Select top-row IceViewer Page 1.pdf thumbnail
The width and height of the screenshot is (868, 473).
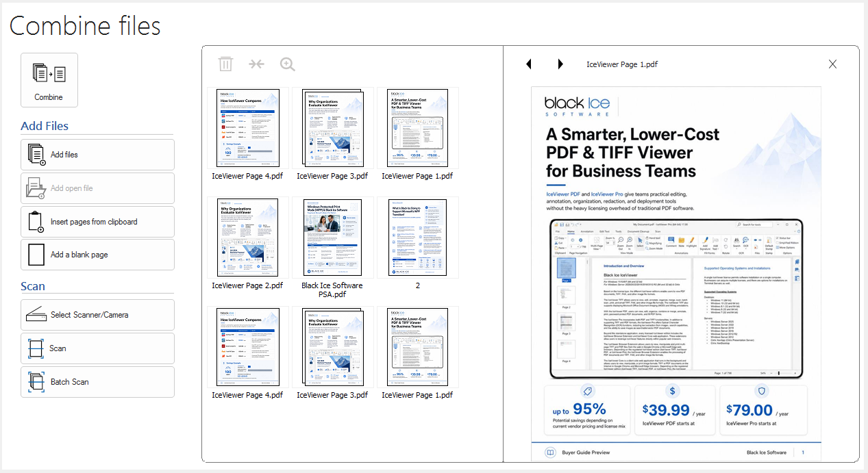coord(417,128)
